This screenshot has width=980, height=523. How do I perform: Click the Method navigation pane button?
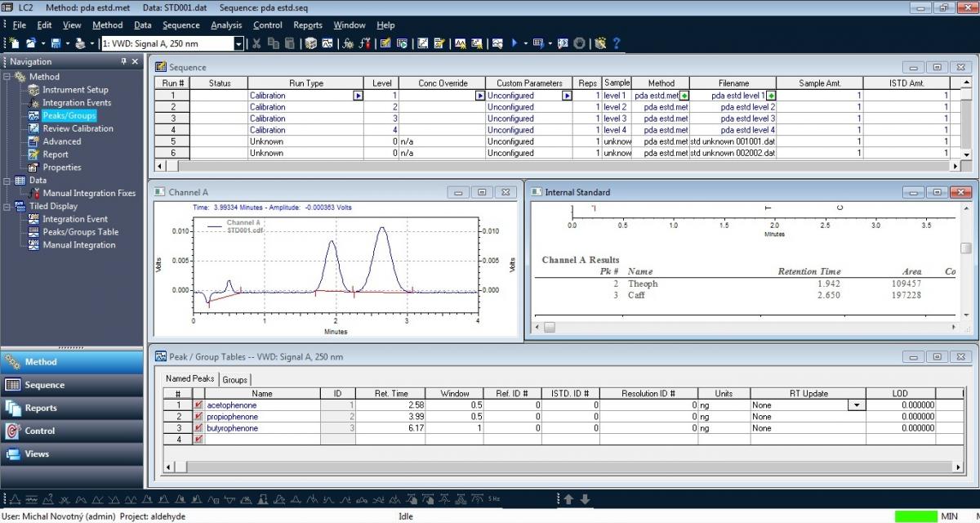[72, 362]
